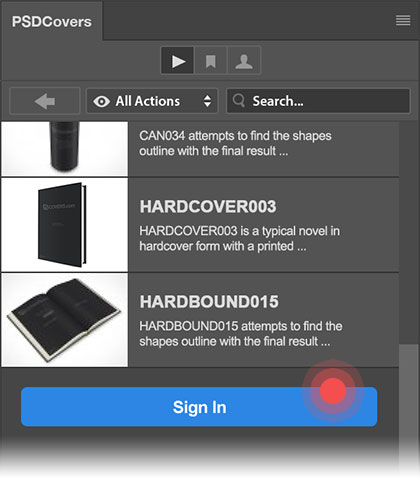Select the PSDCovers panel tab
The height and width of the screenshot is (480, 420).
52,22
